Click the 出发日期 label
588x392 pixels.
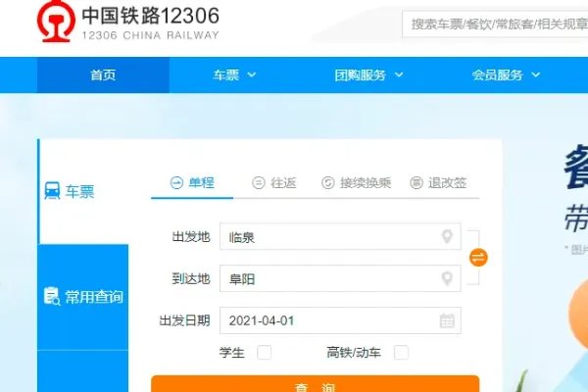184,320
